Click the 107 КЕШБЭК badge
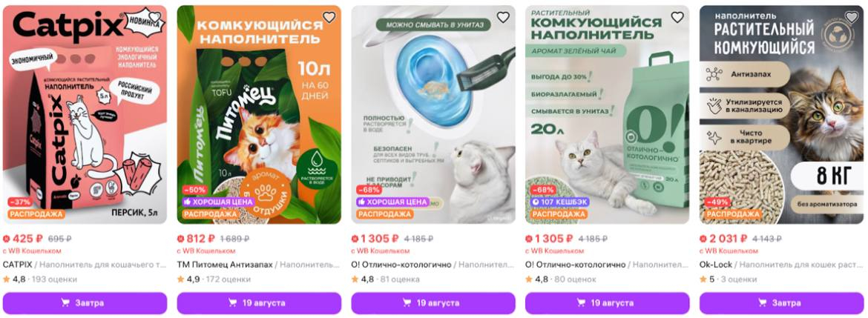868x318 pixels. tap(559, 202)
